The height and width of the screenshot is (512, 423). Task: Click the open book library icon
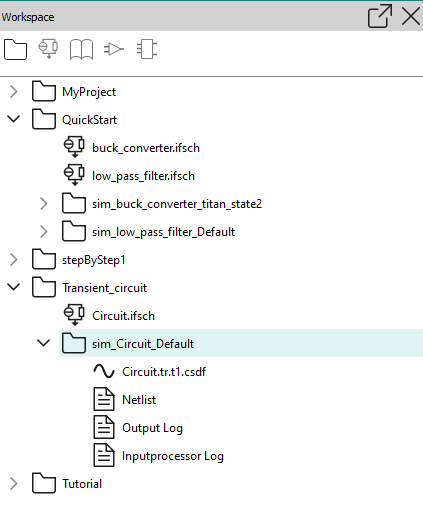81,50
